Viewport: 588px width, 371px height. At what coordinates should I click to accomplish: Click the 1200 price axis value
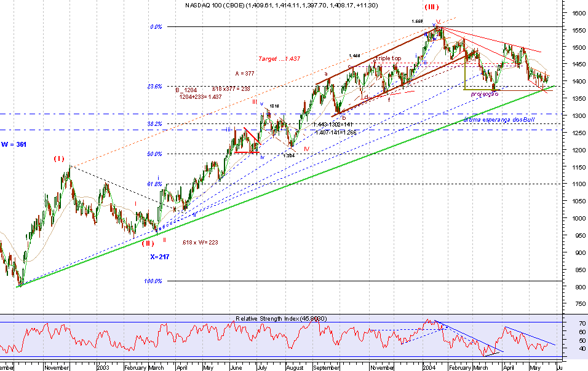(579, 150)
